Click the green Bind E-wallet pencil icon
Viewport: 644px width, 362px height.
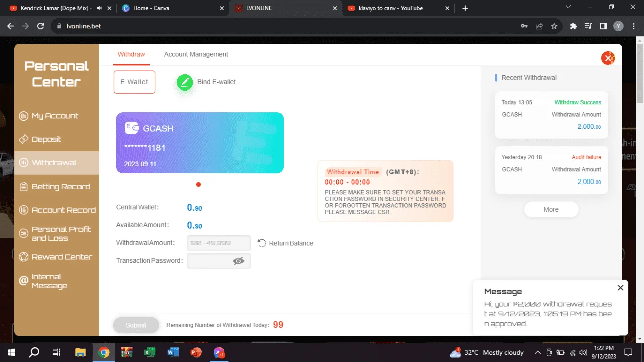pyautogui.click(x=185, y=82)
